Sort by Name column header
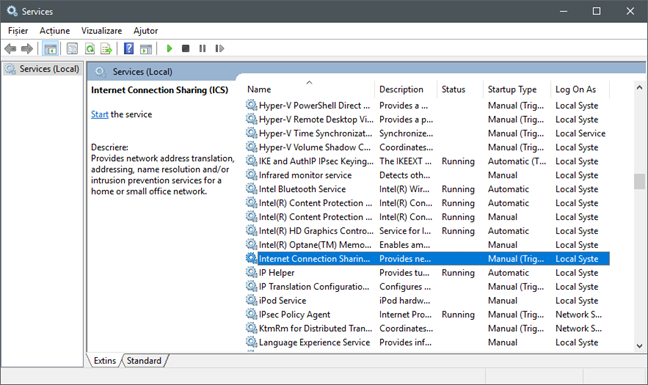Image resolution: width=648 pixels, height=385 pixels. point(310,89)
